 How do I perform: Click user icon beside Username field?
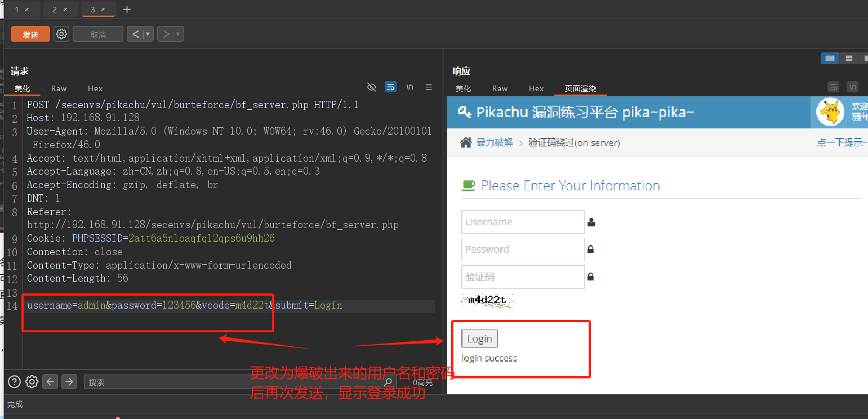point(591,222)
